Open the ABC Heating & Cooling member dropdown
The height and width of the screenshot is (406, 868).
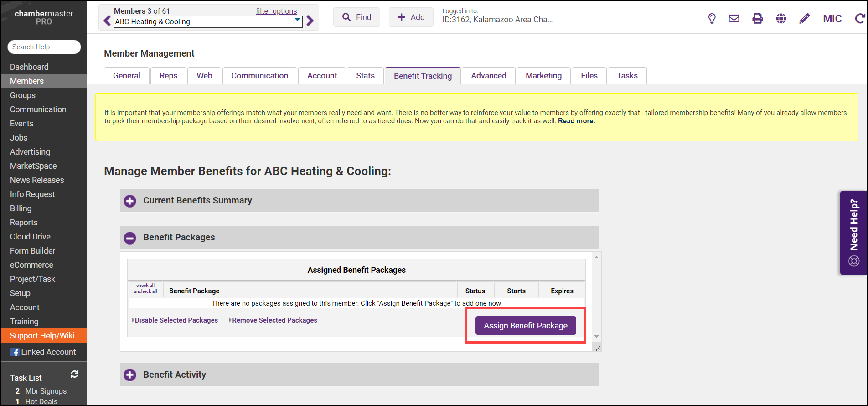208,21
